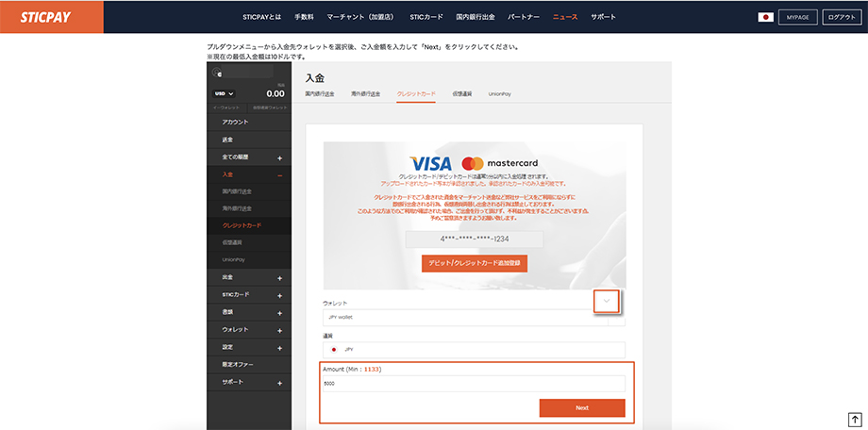Select the イーウォレット tab below the balance
Image resolution: width=868 pixels, height=430 pixels.
point(227,107)
